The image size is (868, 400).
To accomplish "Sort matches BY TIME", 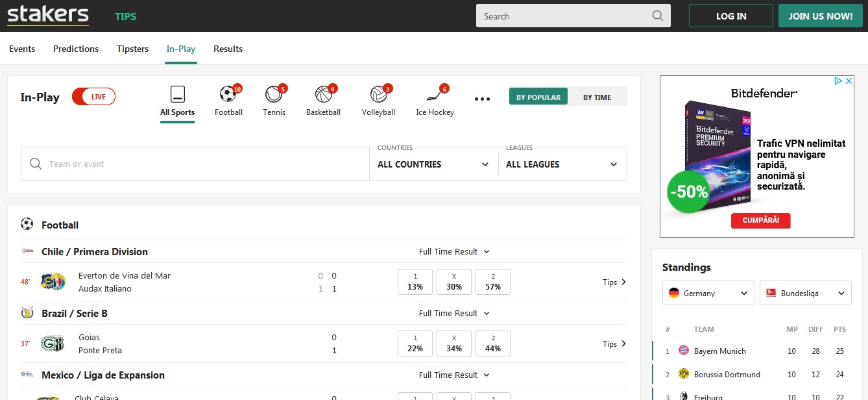I will click(597, 97).
